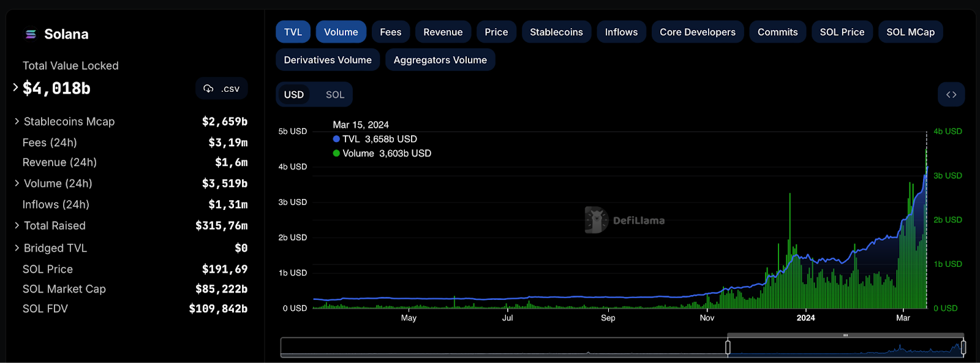This screenshot has height=363, width=980.
Task: Click the Total Value Locked heading
Action: pyautogui.click(x=70, y=65)
